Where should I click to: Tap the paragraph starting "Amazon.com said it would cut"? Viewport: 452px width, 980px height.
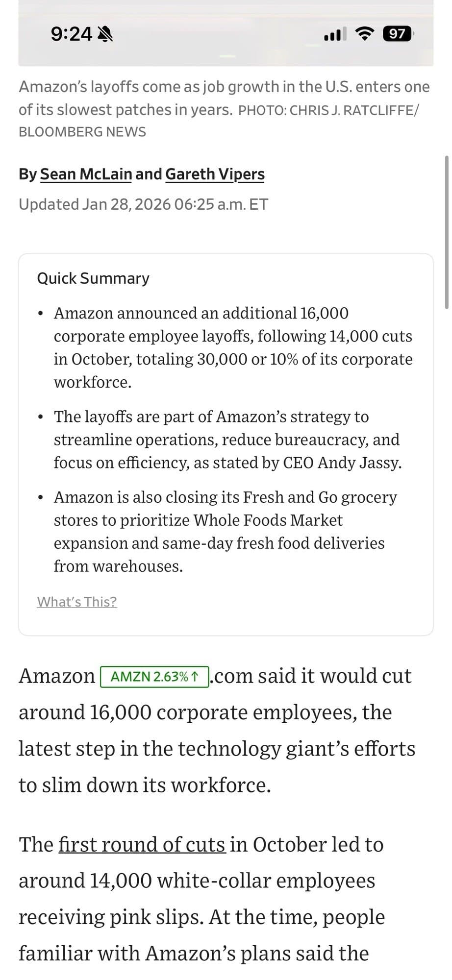point(216,730)
